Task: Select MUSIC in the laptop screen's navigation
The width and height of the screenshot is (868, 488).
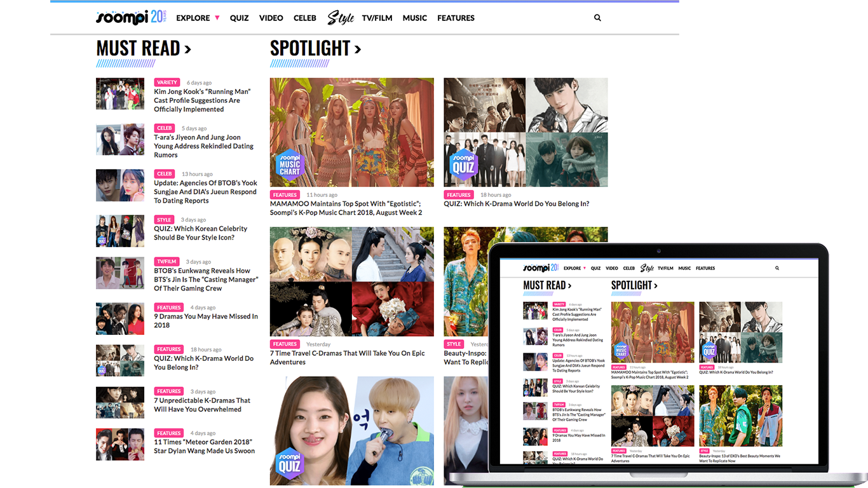Action: coord(684,268)
